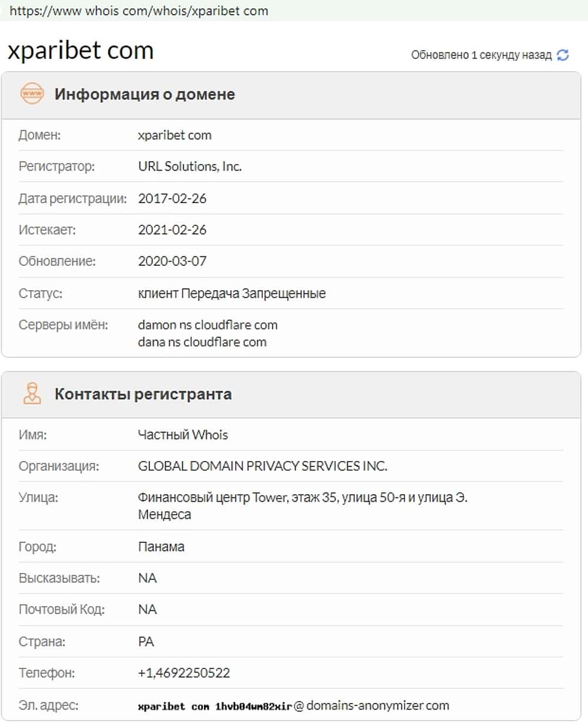Click the update date 2020-03-07

click(172, 261)
